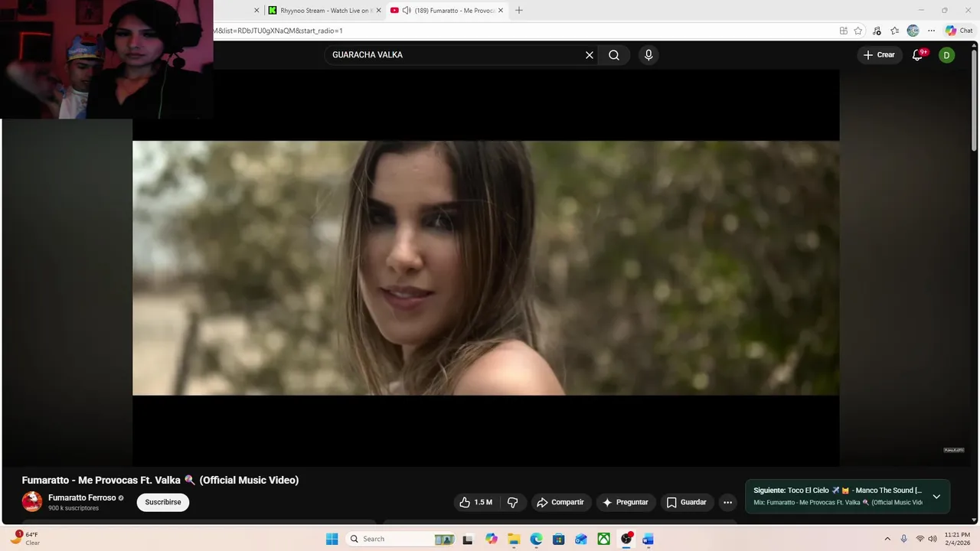This screenshot has width=980, height=551.
Task: Open the Preguntar AI assistant button
Action: pos(626,503)
